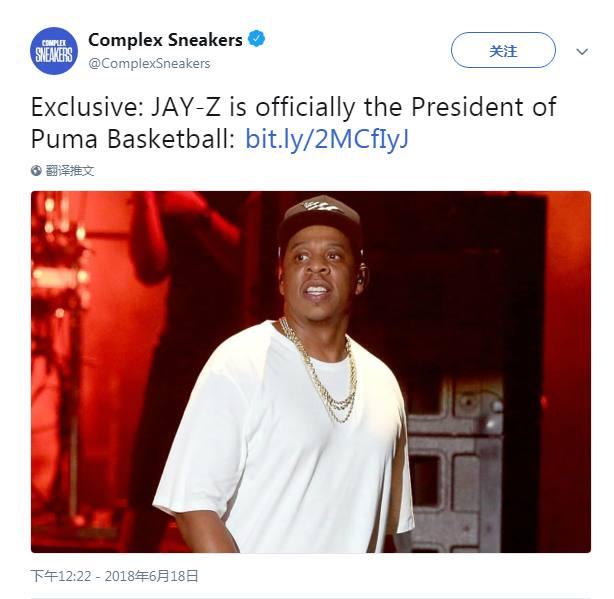
Task: Expand the tweet options chevron
Action: [x=582, y=51]
